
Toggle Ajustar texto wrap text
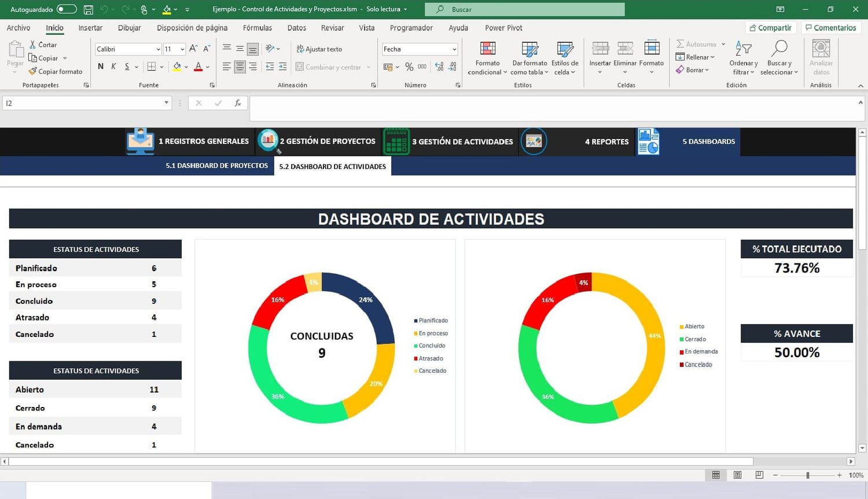[x=319, y=49]
